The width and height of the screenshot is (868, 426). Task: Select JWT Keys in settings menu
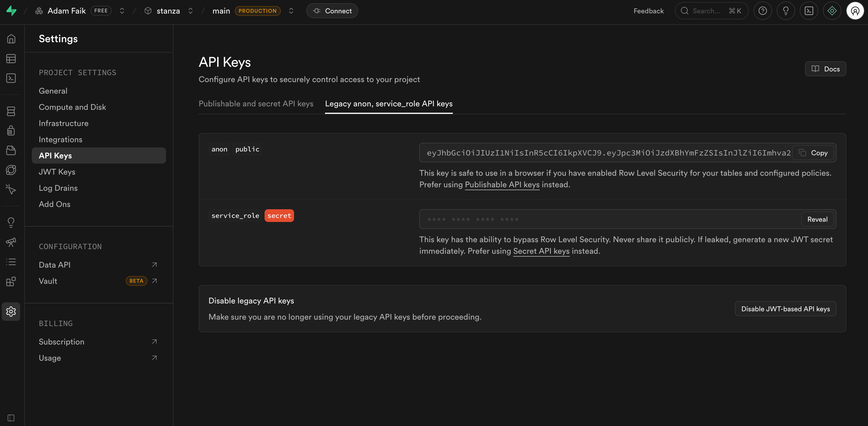pyautogui.click(x=57, y=172)
